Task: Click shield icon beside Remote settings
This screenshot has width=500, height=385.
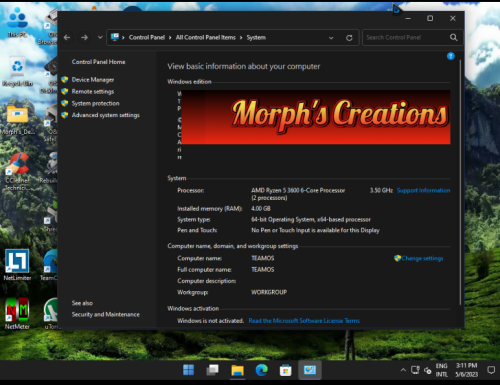Action: pos(65,91)
